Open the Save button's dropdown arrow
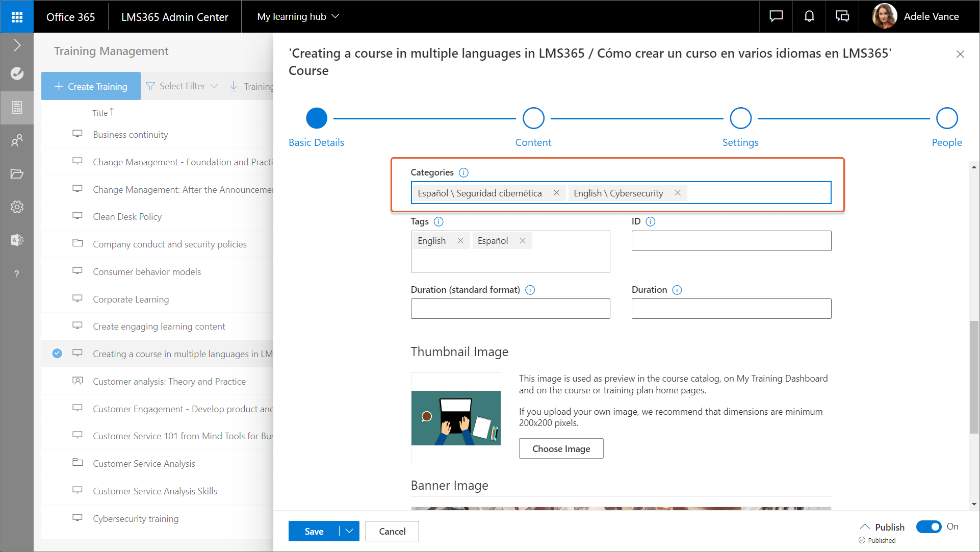The image size is (980, 552). click(349, 531)
